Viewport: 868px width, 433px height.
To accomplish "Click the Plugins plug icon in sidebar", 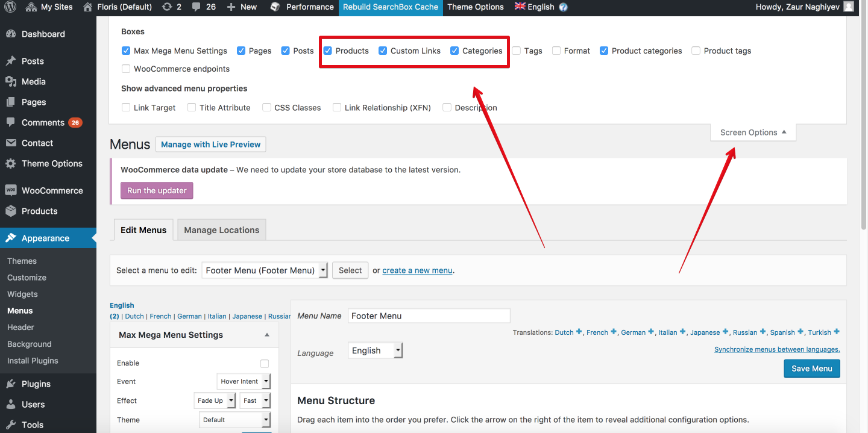I will click(11, 384).
